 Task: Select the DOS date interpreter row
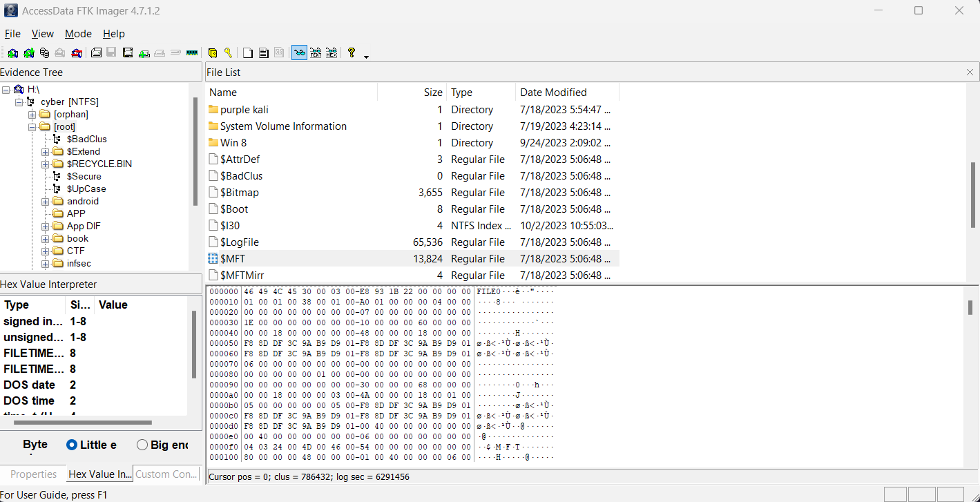point(95,385)
